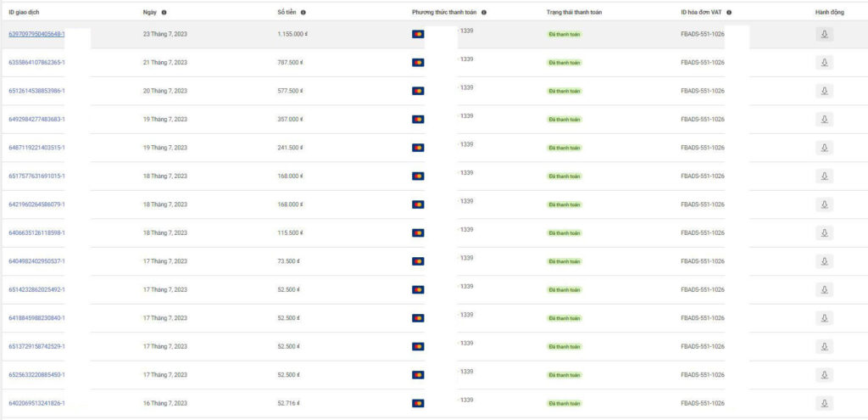Click info icon next to Ngày header
This screenshot has height=420, width=868.
[164, 13]
